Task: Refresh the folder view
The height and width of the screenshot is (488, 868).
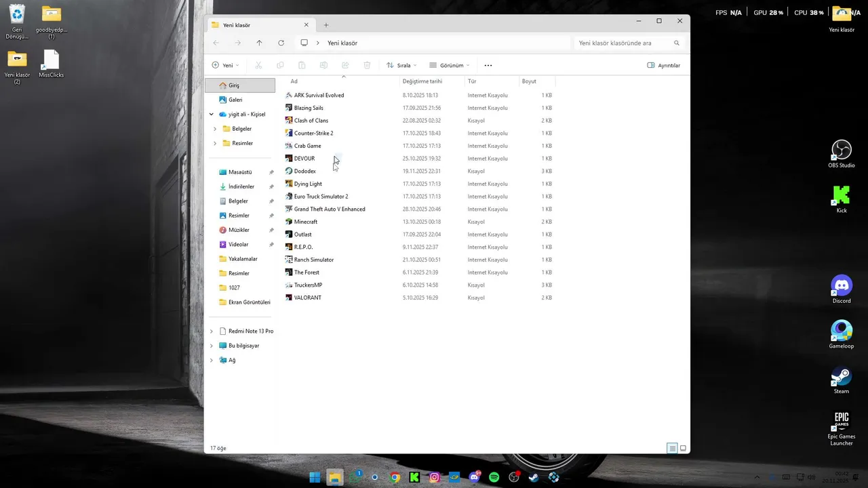Action: 281,43
